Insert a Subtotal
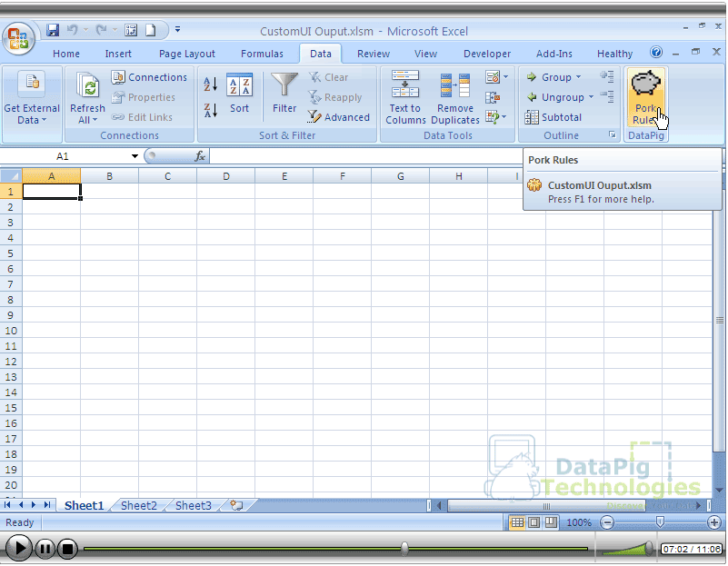Screen dimensions: 728x566 [553, 117]
